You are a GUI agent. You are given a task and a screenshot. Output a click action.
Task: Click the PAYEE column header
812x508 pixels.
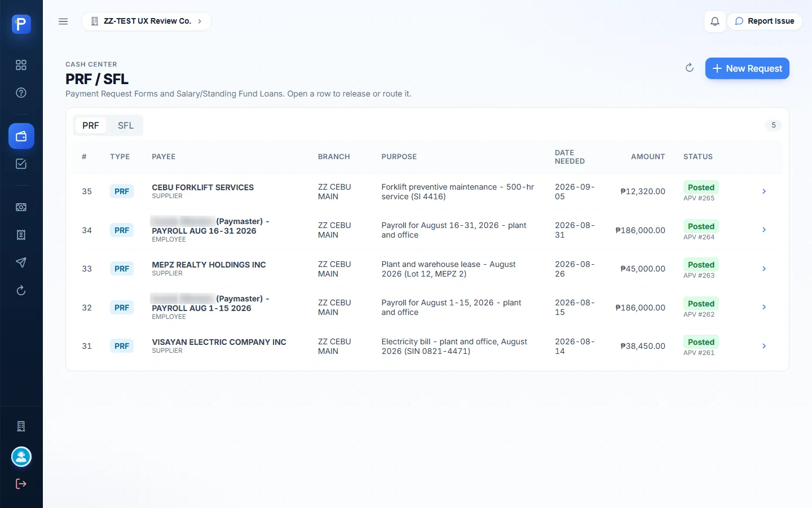point(164,157)
